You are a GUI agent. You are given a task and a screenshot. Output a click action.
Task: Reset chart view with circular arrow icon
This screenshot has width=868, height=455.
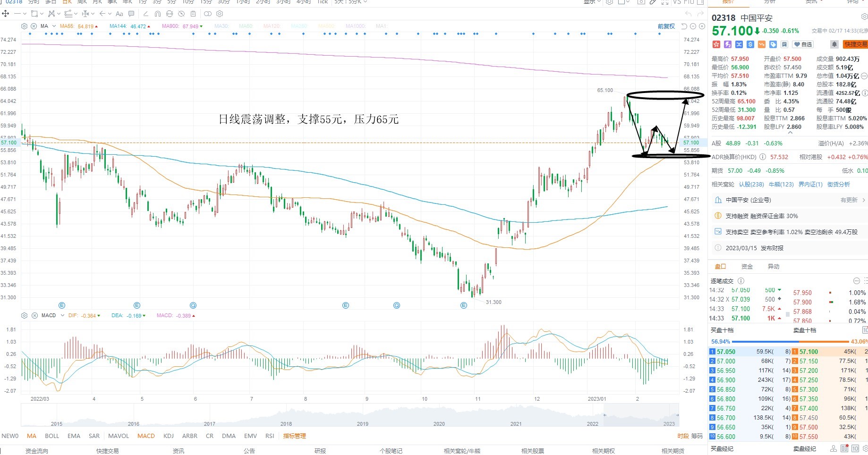[x=684, y=26]
